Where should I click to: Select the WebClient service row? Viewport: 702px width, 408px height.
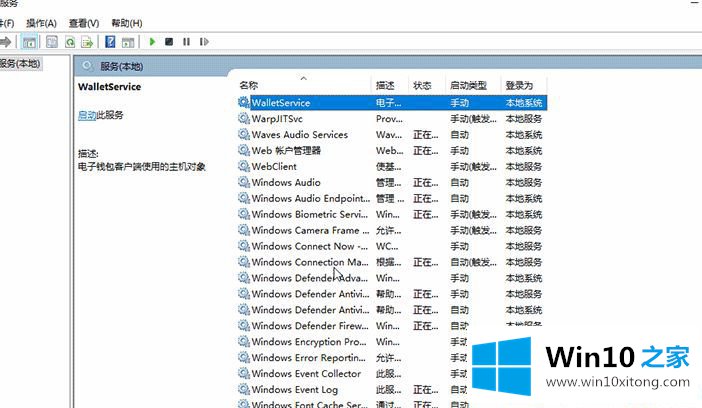click(x=392, y=166)
